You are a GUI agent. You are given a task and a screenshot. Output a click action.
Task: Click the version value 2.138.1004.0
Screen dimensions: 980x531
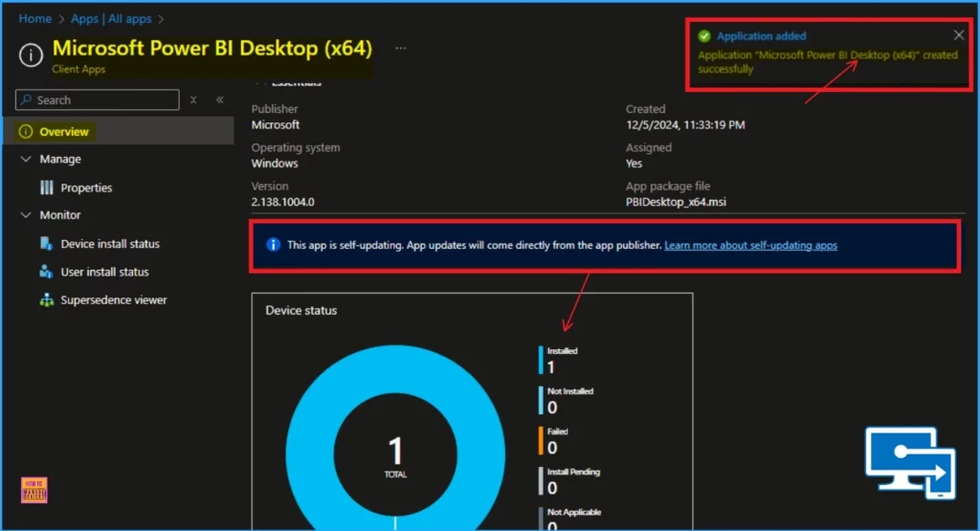(282, 202)
